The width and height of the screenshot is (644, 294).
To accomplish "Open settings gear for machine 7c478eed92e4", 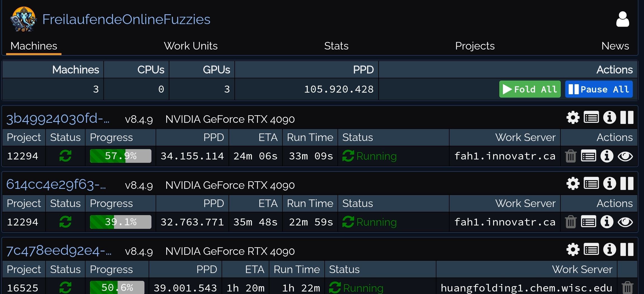I will [573, 250].
